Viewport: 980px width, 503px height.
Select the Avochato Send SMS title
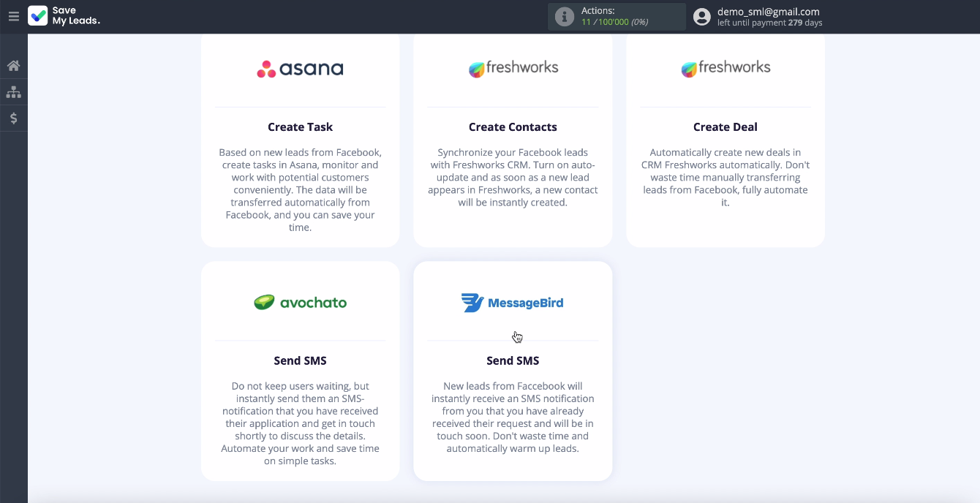pos(300,360)
